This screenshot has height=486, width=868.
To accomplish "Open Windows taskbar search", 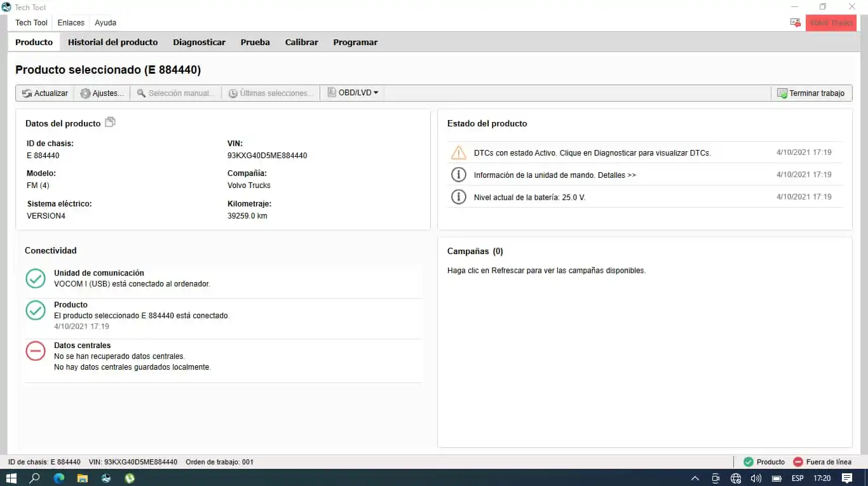I will pyautogui.click(x=35, y=478).
